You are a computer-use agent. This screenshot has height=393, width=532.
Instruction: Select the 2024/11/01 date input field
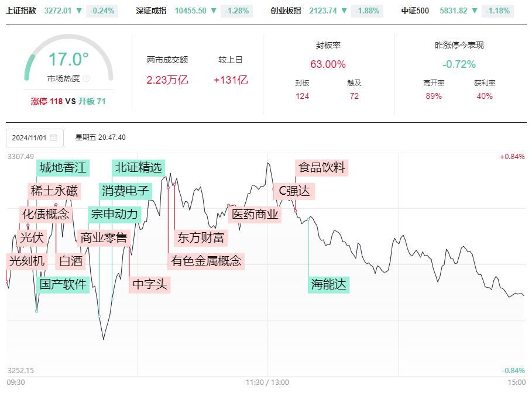[35, 137]
